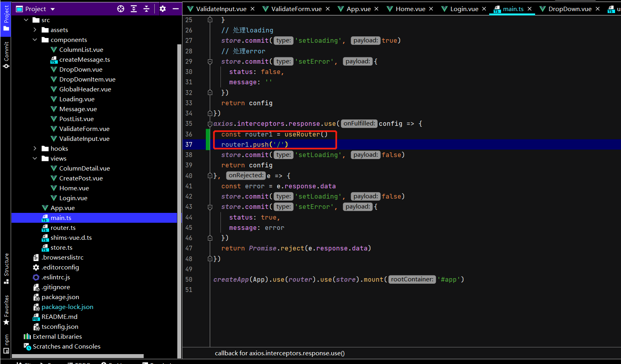The width and height of the screenshot is (621, 364).
Task: Close the App.vue tab
Action: point(376,9)
